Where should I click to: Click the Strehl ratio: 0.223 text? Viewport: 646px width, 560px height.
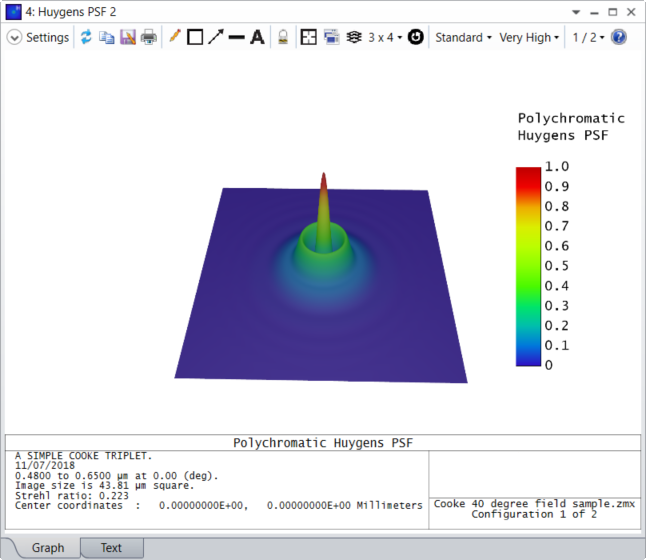[x=72, y=495]
